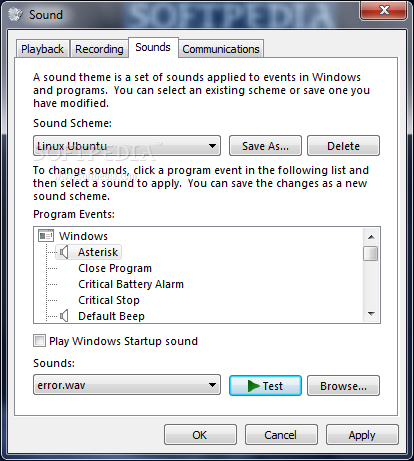This screenshot has width=414, height=461.
Task: Browse for a different sound file
Action: point(343,386)
